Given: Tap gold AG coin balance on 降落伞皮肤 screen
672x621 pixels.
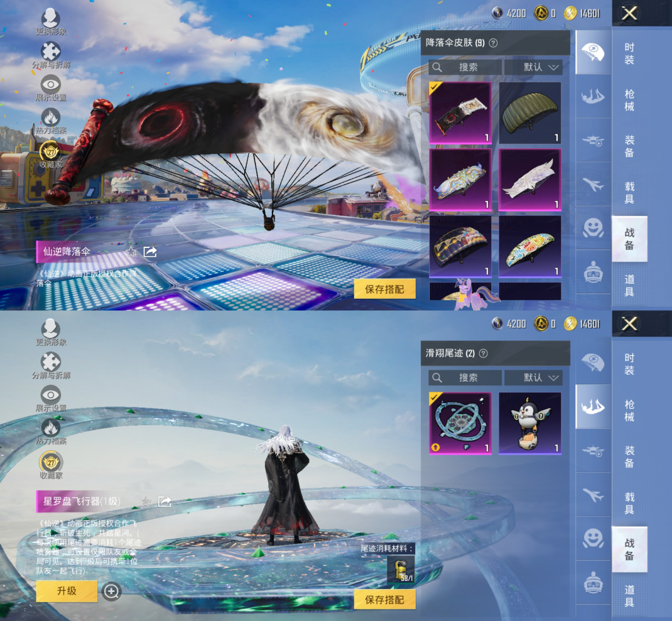Looking at the screenshot, I should click(x=545, y=13).
